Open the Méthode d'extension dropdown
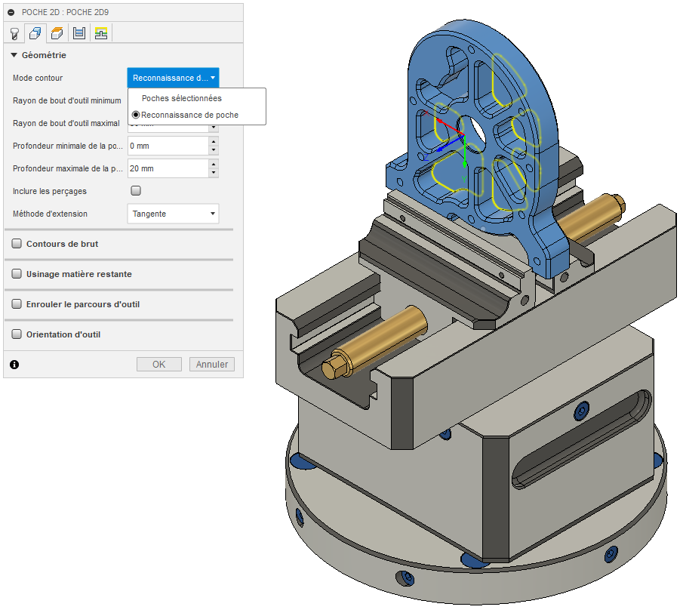The height and width of the screenshot is (616, 683). click(x=173, y=214)
